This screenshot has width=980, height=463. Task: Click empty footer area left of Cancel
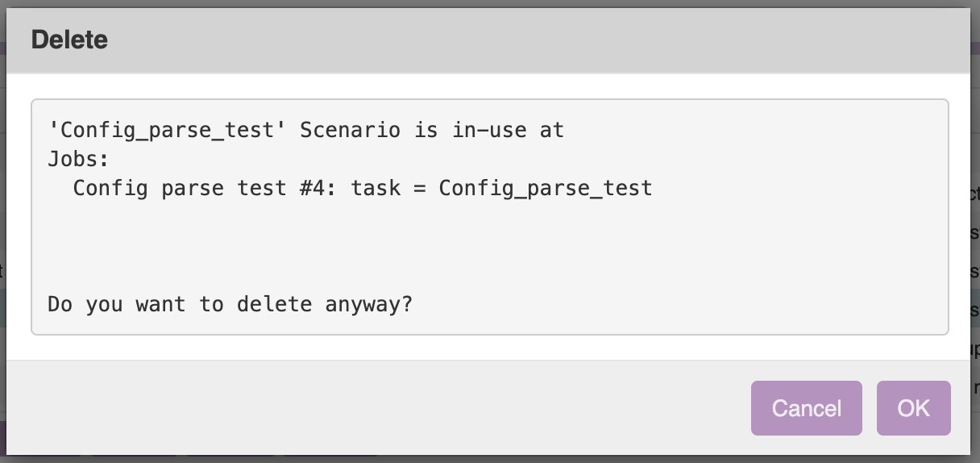[x=363, y=407]
